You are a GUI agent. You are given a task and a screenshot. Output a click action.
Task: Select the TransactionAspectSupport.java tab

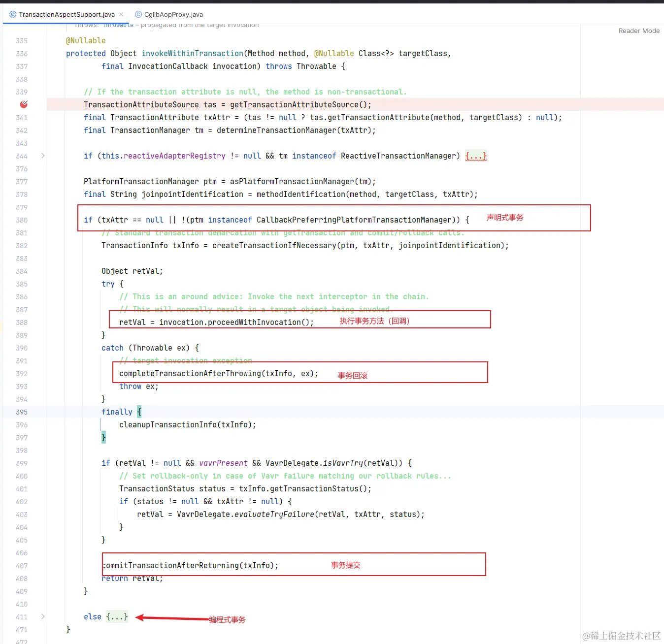66,14
